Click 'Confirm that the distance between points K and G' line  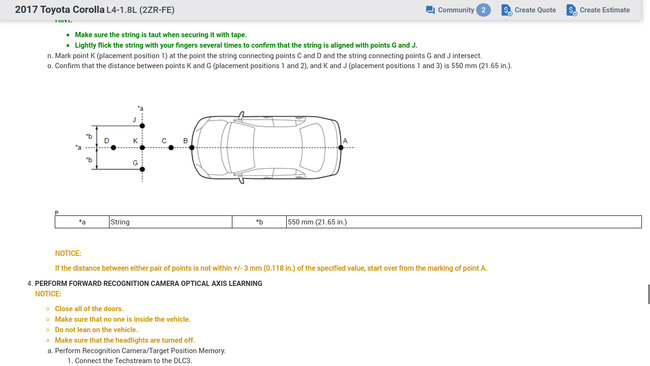pyautogui.click(x=283, y=65)
